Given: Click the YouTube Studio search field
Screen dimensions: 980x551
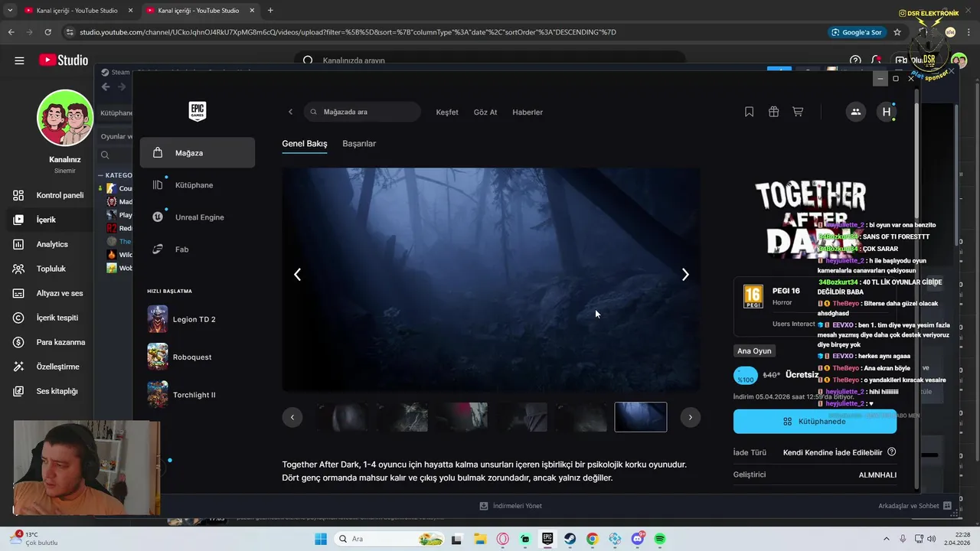Looking at the screenshot, I should (x=490, y=60).
